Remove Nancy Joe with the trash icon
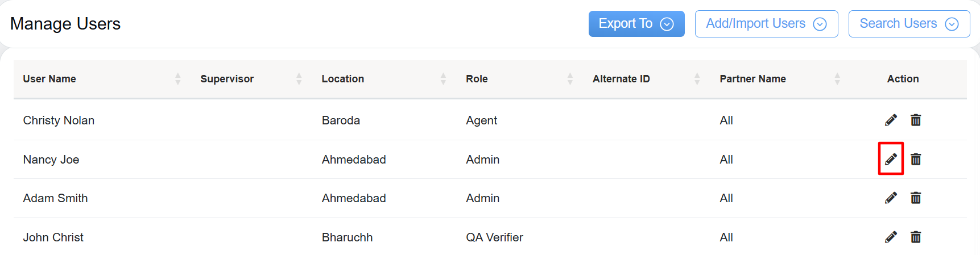Image resolution: width=980 pixels, height=255 pixels. [x=916, y=159]
